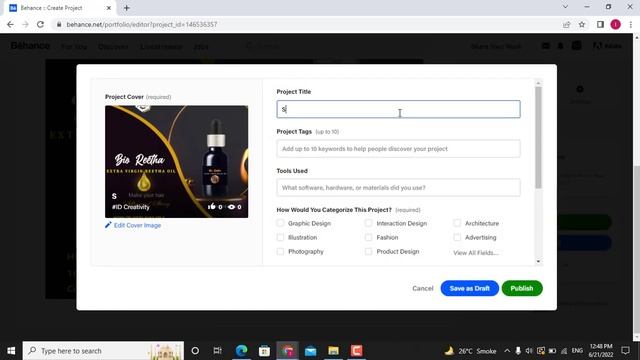Check the Illustration category
This screenshot has height=360, width=640.
(280, 237)
